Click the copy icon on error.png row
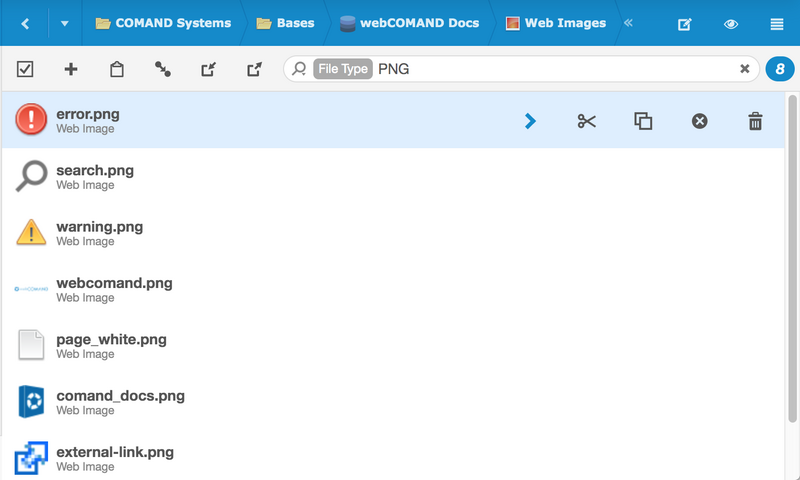 [x=643, y=121]
